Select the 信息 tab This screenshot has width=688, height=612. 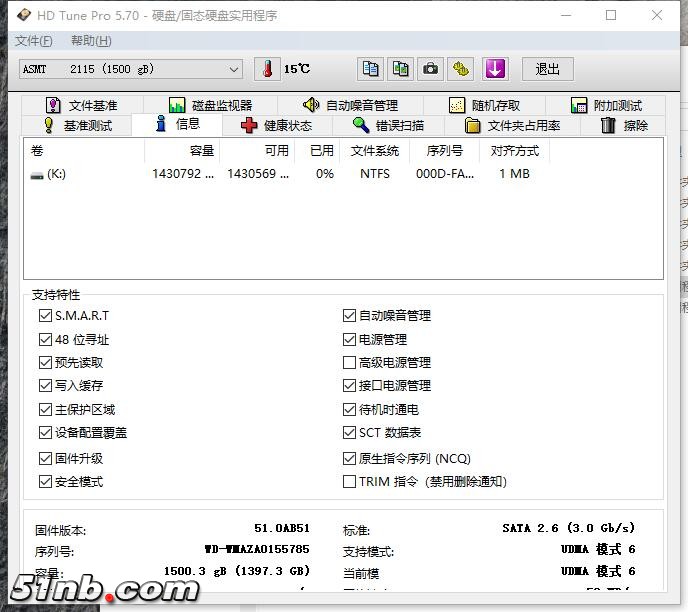pyautogui.click(x=177, y=125)
